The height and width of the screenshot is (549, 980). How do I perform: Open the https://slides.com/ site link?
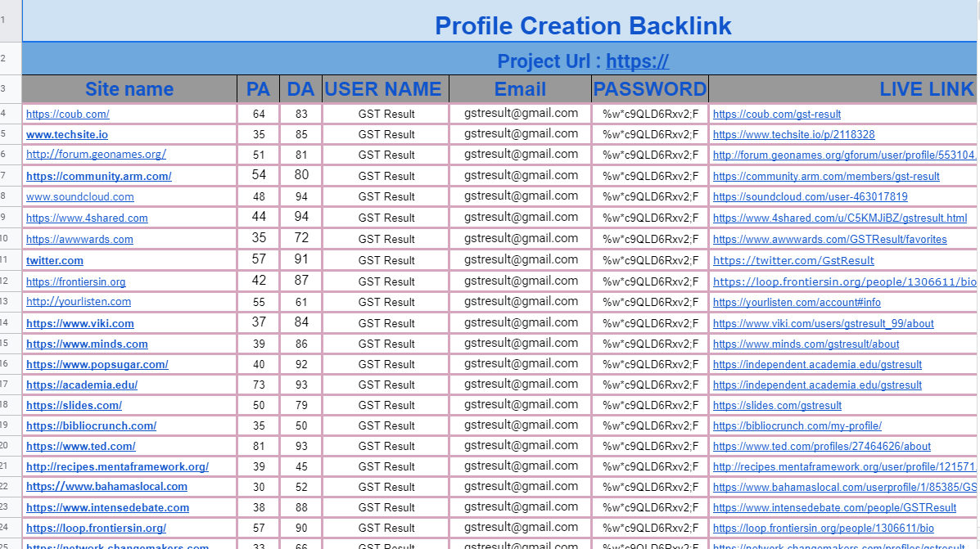click(x=73, y=404)
